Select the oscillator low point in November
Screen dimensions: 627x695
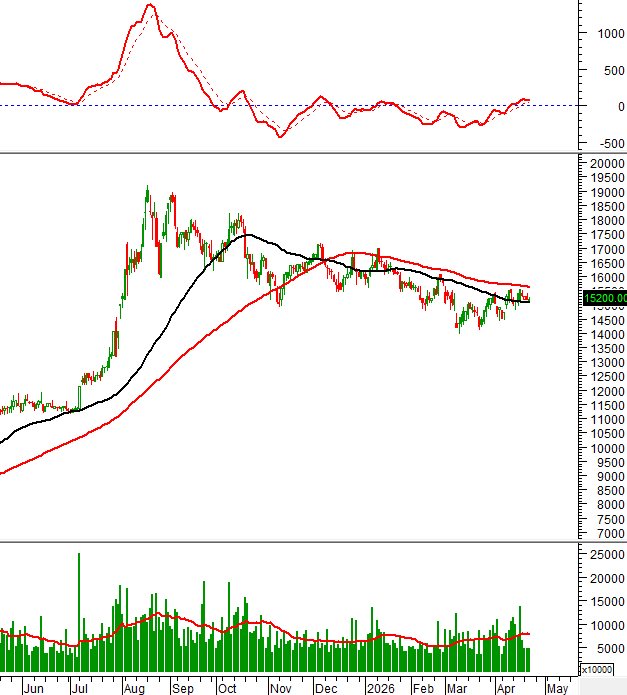click(x=280, y=135)
